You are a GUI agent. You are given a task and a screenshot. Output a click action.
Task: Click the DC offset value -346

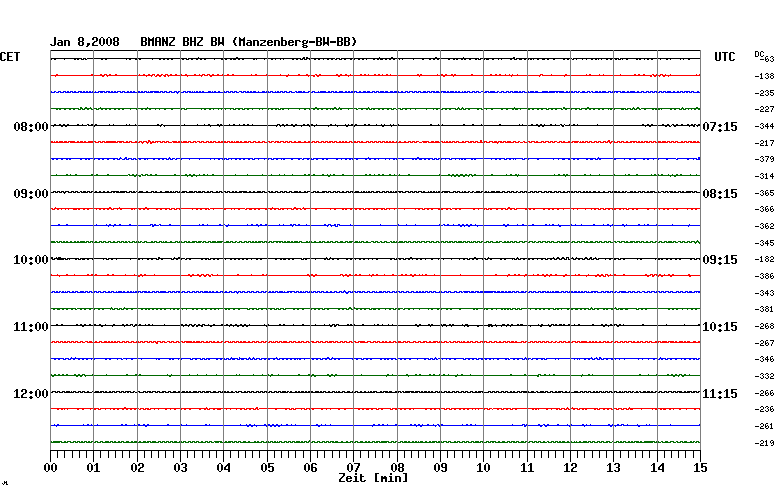coord(765,359)
